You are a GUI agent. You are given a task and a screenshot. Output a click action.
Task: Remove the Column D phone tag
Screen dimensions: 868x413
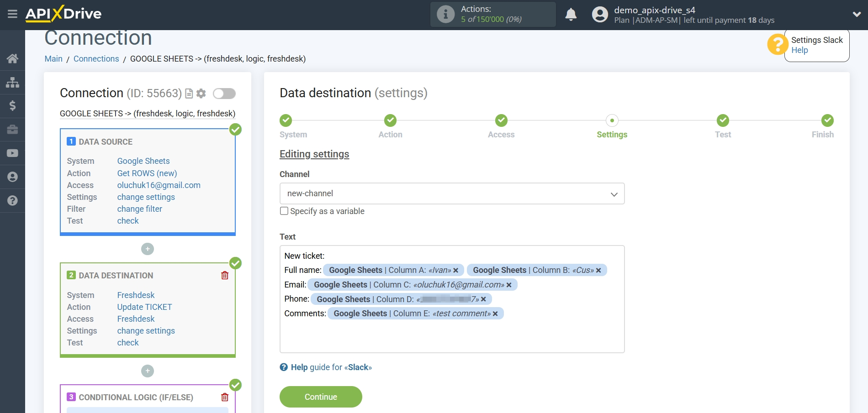point(483,299)
